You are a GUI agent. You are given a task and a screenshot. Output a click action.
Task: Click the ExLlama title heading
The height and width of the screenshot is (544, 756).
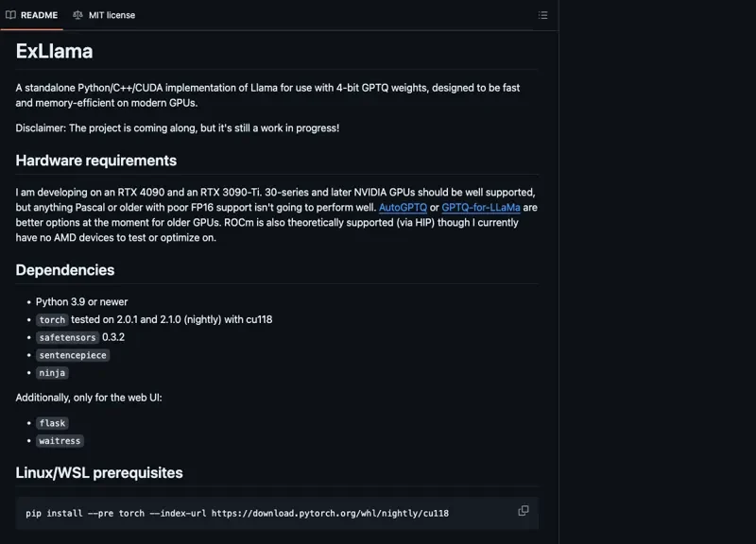(54, 51)
